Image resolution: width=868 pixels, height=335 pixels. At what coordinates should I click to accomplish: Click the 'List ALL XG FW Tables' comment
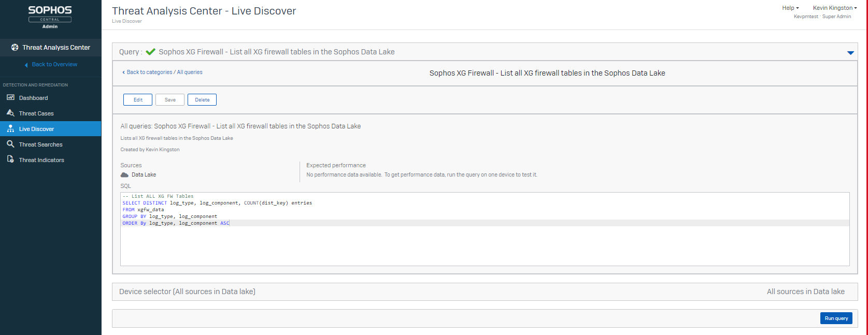click(x=158, y=196)
